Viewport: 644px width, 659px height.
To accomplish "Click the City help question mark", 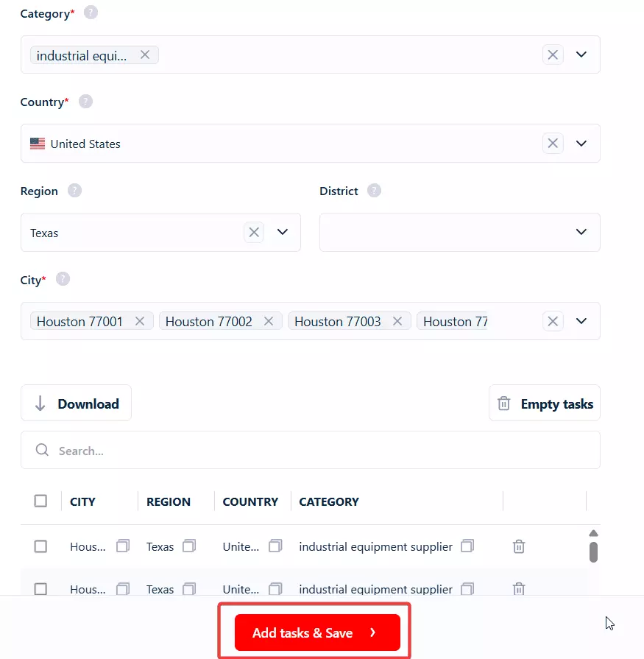I will [63, 279].
